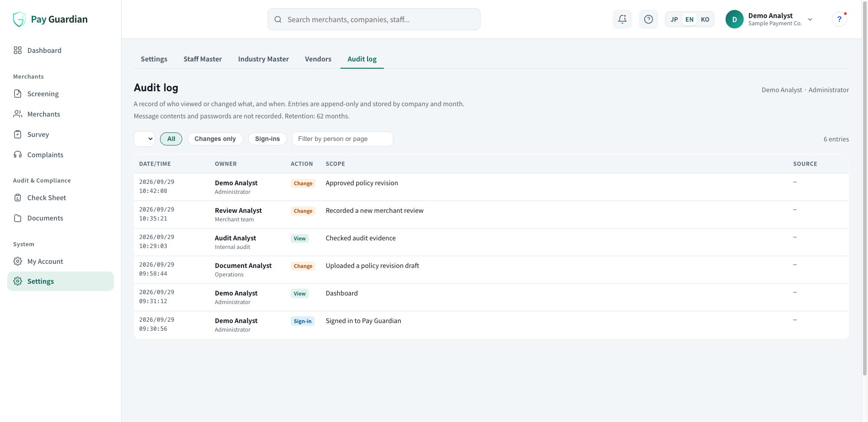Viewport: 868px width, 422px height.
Task: Open the Vendors tab
Action: [318, 59]
